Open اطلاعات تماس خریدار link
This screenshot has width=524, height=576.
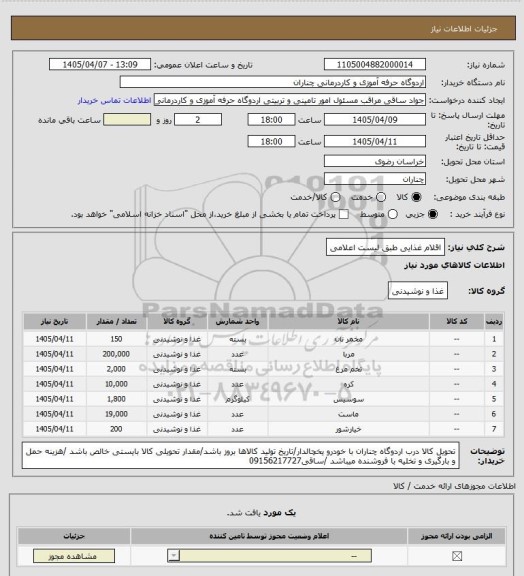click(115, 100)
